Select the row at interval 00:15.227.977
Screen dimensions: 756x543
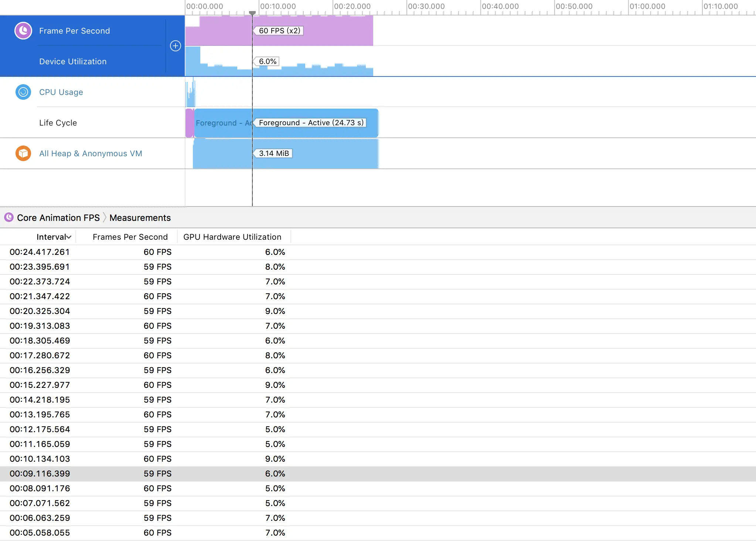click(40, 385)
